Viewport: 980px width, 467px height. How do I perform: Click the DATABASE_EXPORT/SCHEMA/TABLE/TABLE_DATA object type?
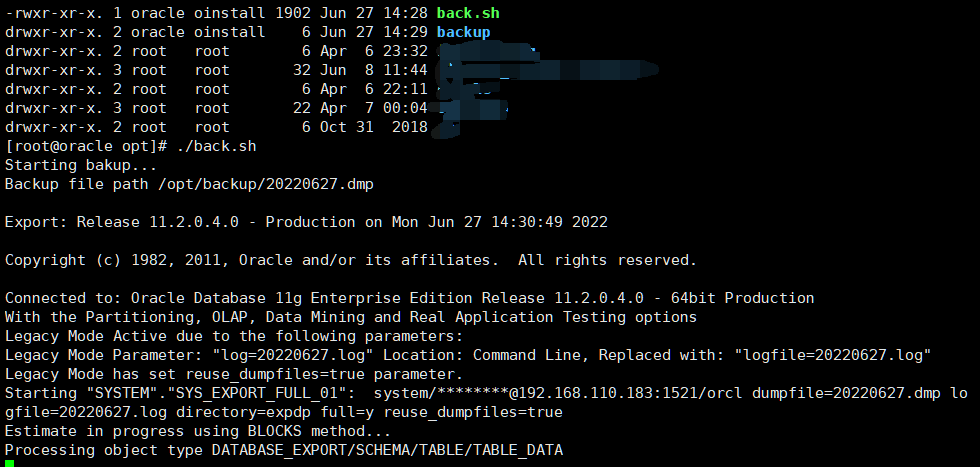(386, 451)
